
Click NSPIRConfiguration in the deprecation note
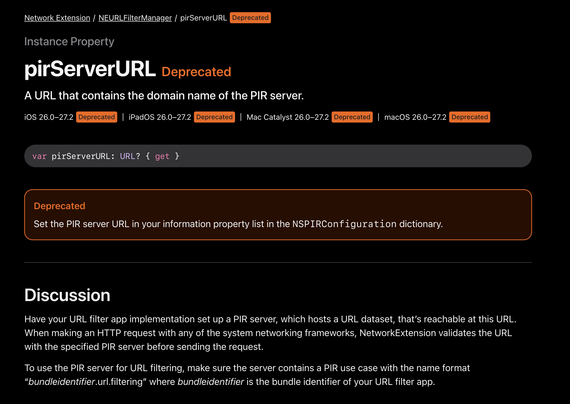344,224
